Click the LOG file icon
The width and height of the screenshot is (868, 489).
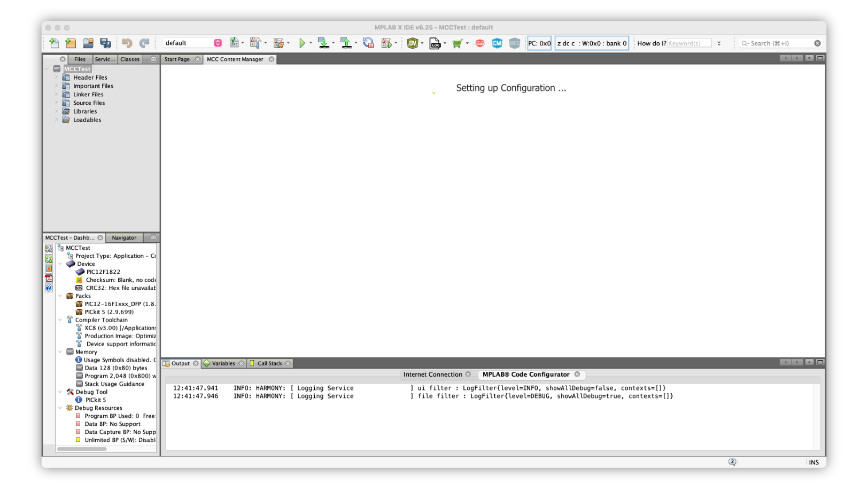coord(435,43)
